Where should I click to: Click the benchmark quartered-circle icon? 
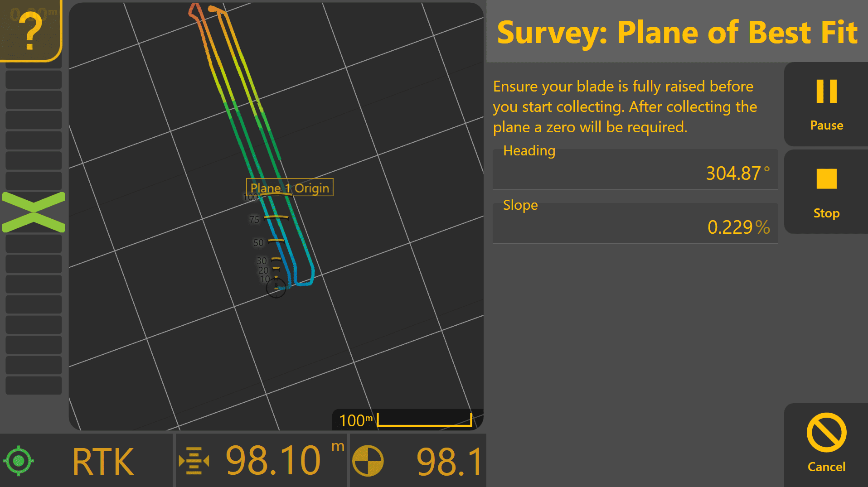pyautogui.click(x=368, y=461)
